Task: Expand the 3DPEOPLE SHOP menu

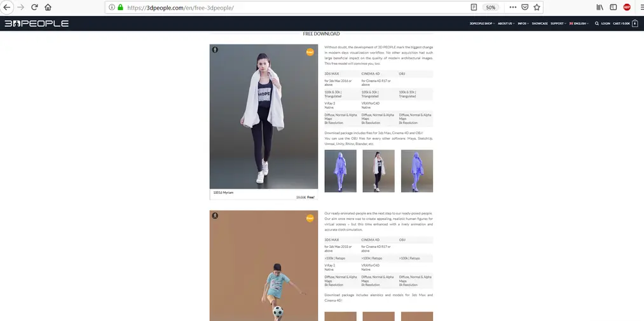Action: pyautogui.click(x=483, y=24)
